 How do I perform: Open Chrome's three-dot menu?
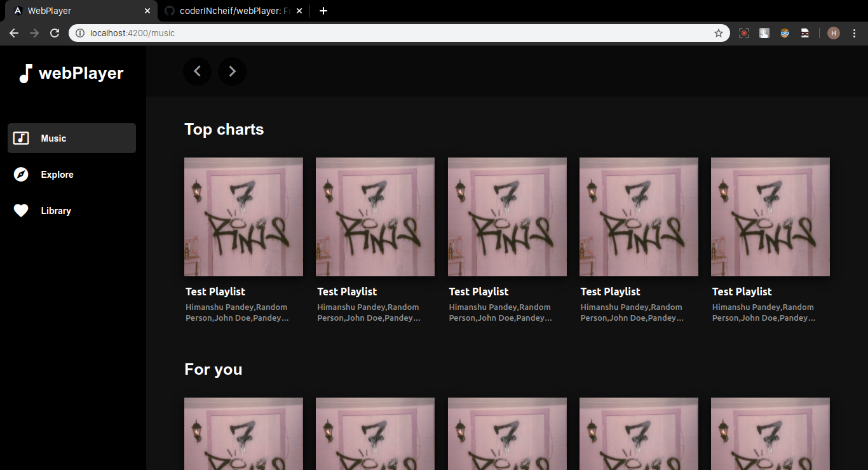[x=855, y=33]
